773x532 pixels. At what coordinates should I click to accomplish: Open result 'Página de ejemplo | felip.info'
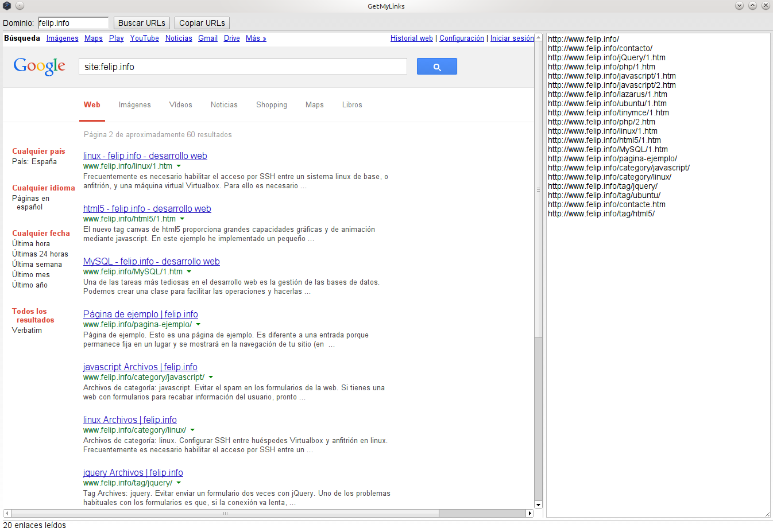pos(141,314)
